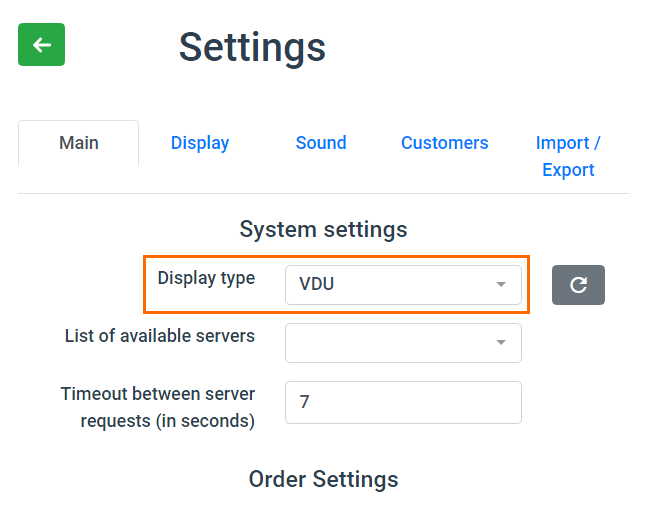Click the servers list dropdown arrow

tap(501, 342)
